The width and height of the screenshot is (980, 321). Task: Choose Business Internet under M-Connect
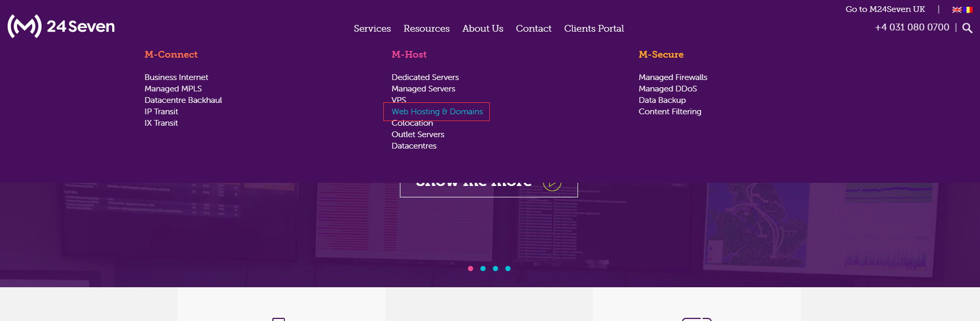(177, 77)
